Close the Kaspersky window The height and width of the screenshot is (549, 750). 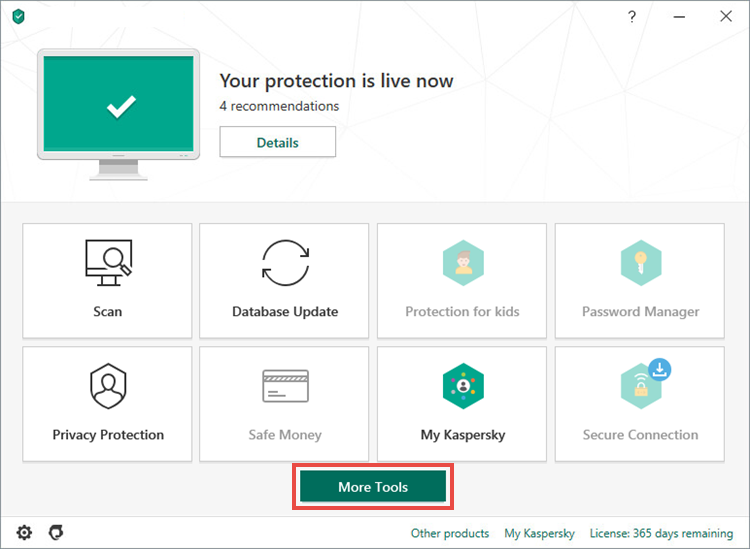click(x=726, y=16)
